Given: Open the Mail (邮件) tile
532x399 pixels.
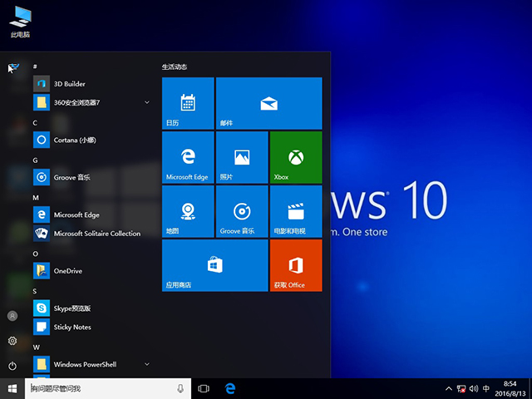Looking at the screenshot, I should [268, 103].
